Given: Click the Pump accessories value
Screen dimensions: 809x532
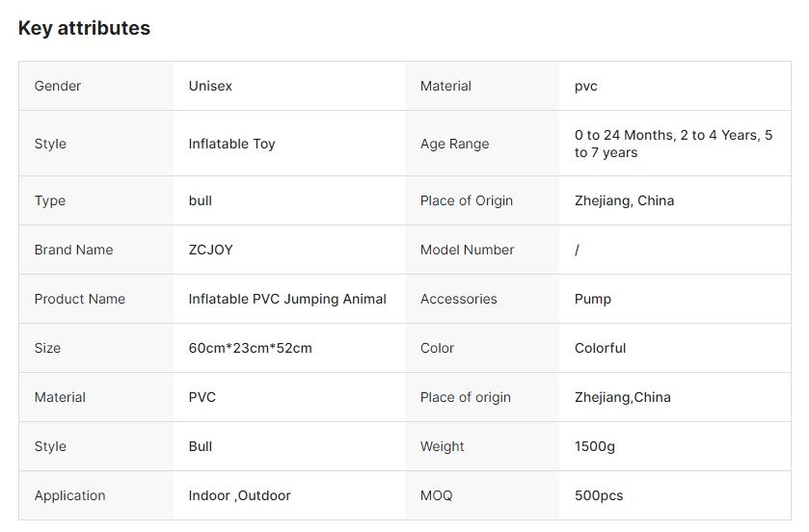Looking at the screenshot, I should pyautogui.click(x=592, y=299).
